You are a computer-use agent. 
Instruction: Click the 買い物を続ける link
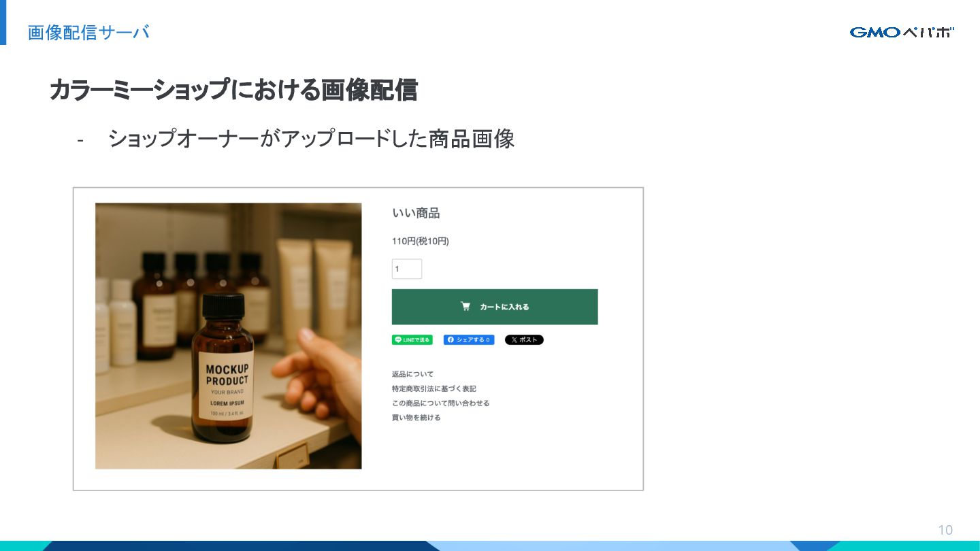coord(416,418)
